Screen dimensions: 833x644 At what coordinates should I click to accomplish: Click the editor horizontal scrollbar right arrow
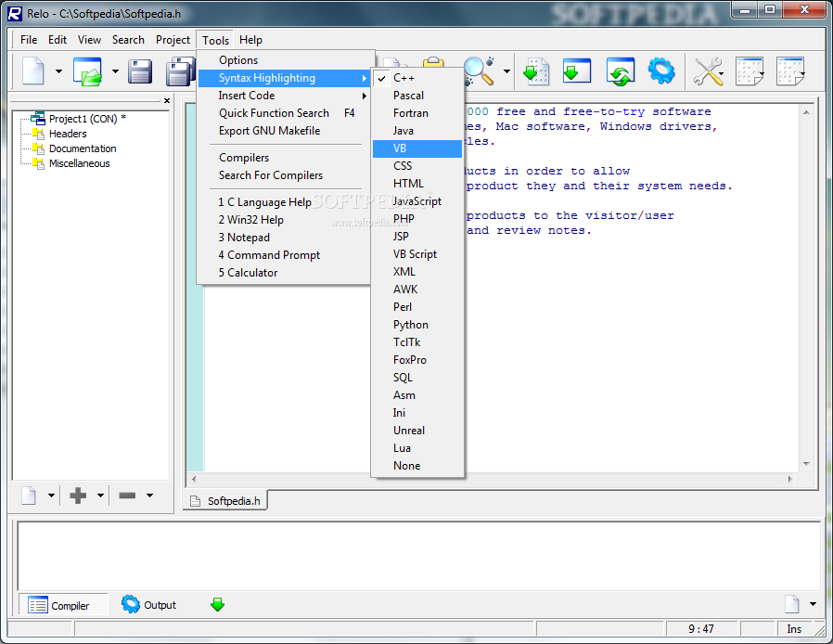tap(790, 479)
